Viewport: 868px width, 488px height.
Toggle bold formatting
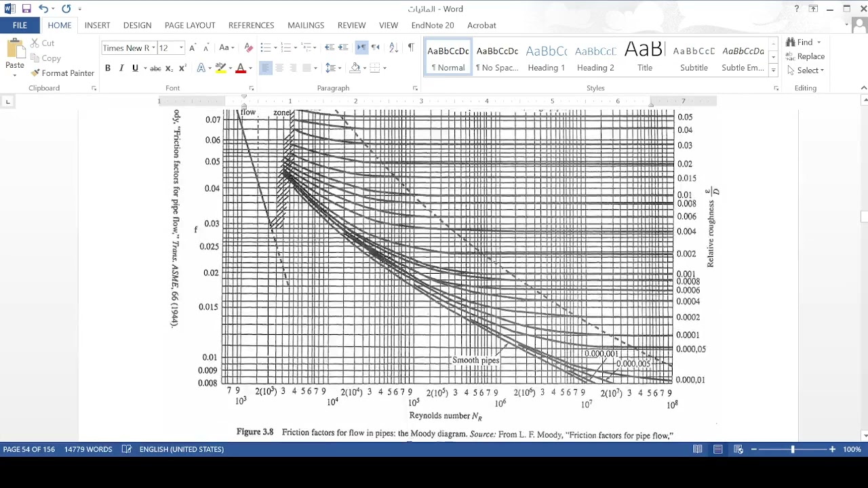107,68
